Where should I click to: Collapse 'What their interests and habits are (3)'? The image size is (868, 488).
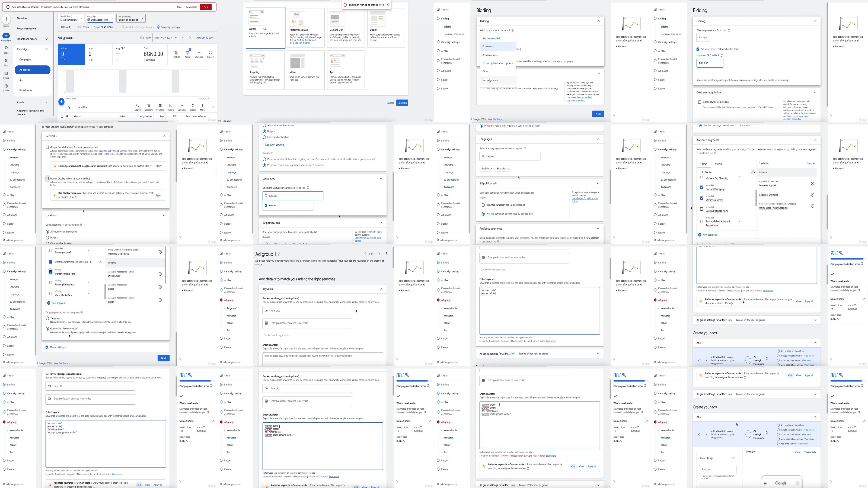pyautogui.click(x=101, y=262)
